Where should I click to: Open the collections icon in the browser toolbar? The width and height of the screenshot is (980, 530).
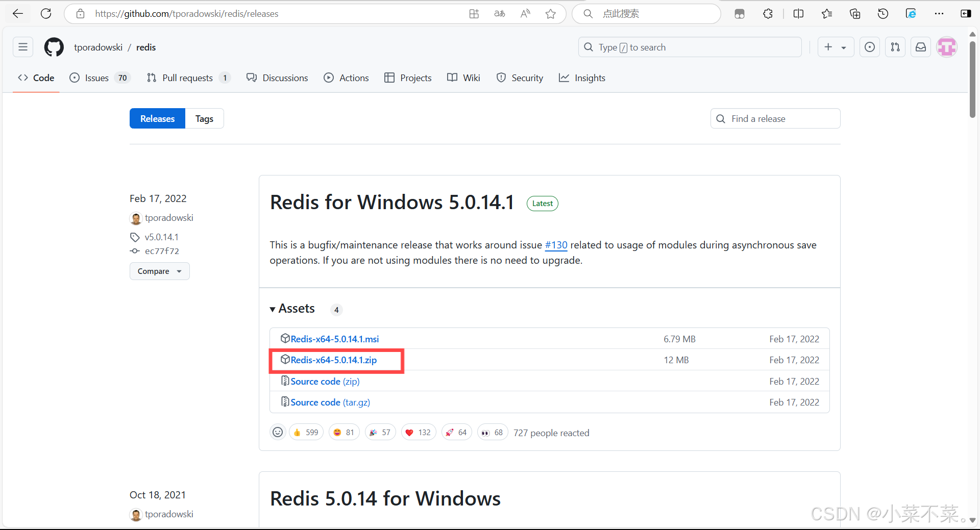pos(855,14)
